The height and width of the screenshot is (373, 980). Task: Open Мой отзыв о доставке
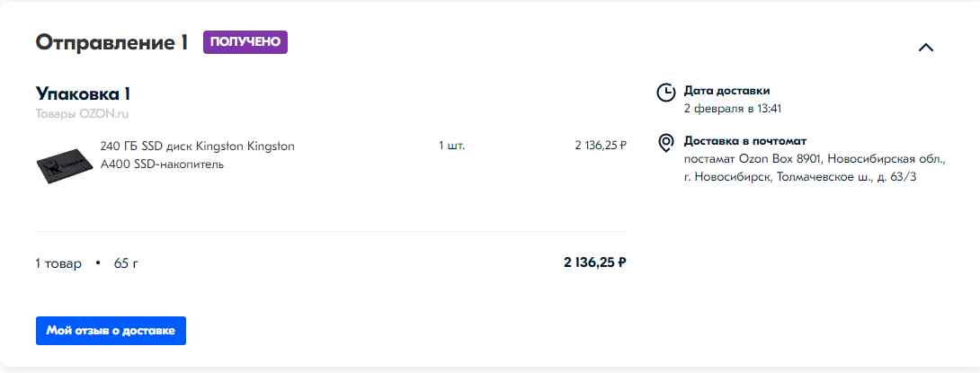(x=111, y=331)
